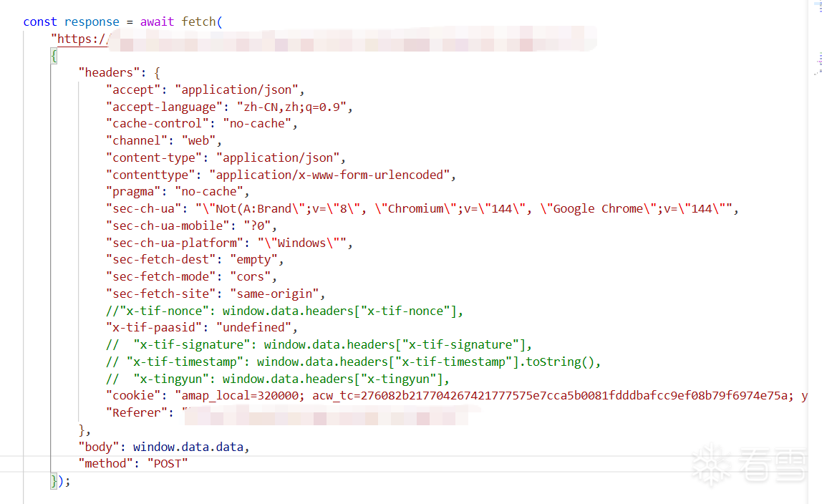
Task: Click the "application/x-www-form-urlencoded" string value
Action: (329, 175)
